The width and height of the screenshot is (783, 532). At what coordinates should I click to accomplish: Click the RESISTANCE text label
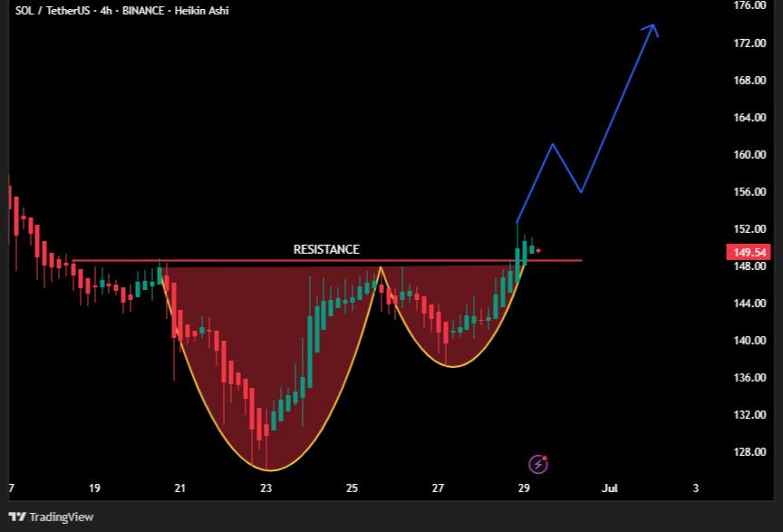pos(326,249)
